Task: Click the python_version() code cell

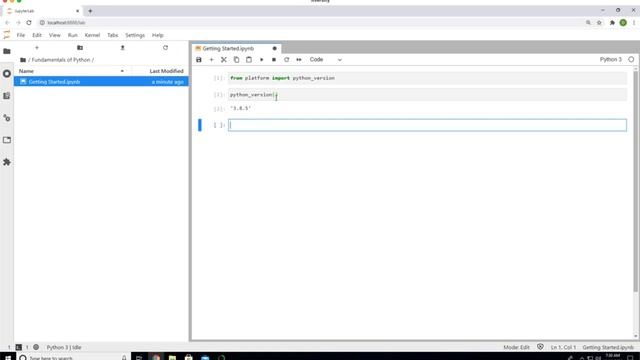Action: coord(427,94)
